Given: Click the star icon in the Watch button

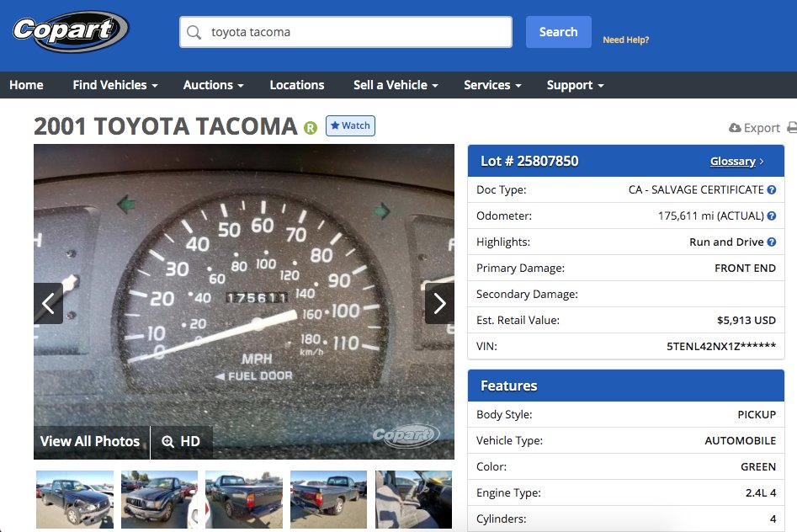Looking at the screenshot, I should click(x=335, y=125).
